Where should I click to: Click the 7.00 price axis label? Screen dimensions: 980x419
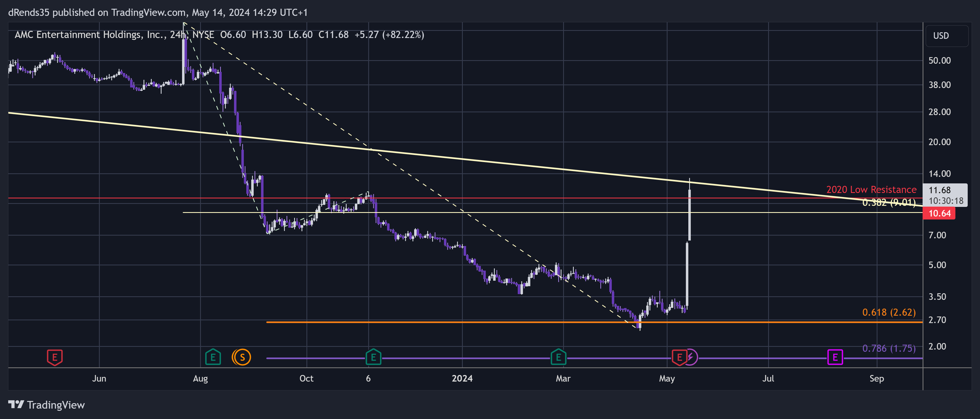point(937,235)
